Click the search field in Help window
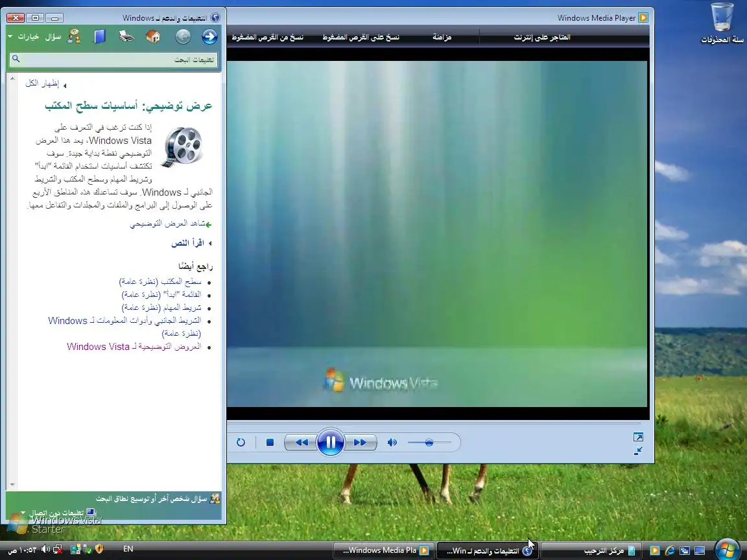Viewport: 747px width, 560px height. [x=113, y=60]
